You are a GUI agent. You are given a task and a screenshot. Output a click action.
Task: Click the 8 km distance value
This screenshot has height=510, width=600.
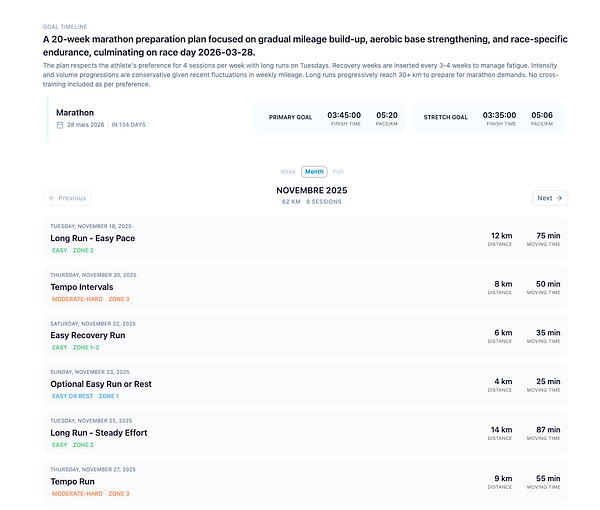[503, 284]
